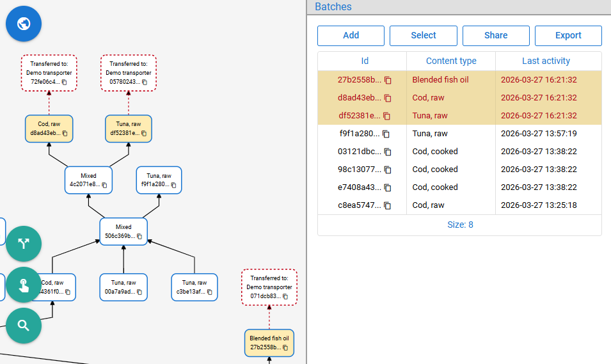Select Transferred to node 72fe06c4
The height and width of the screenshot is (364, 611).
(49, 74)
